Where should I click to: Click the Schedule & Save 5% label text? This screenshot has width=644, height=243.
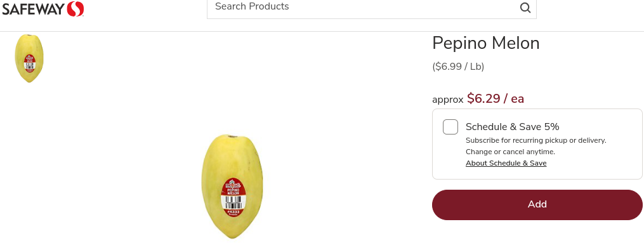tap(512, 126)
